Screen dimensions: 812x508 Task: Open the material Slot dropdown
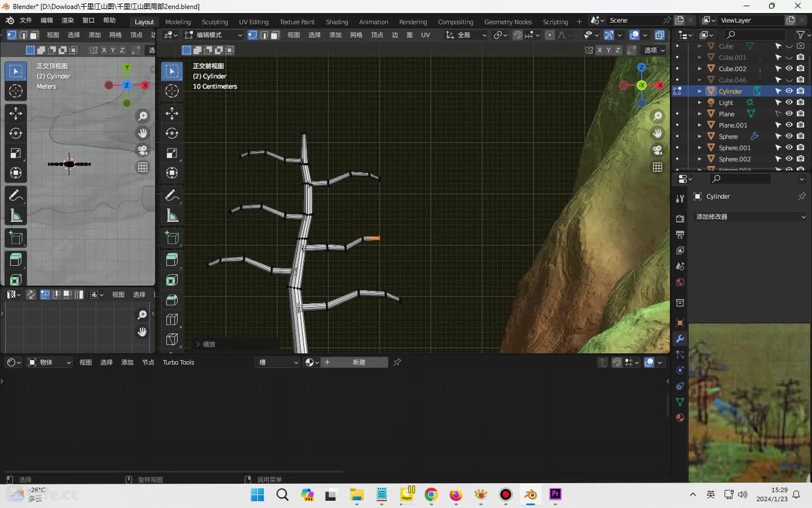pos(278,362)
